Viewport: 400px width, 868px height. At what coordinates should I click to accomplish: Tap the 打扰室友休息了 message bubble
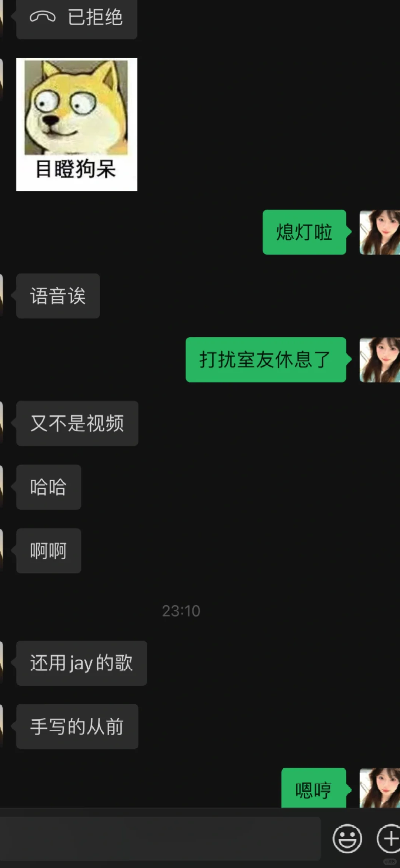coord(266,360)
